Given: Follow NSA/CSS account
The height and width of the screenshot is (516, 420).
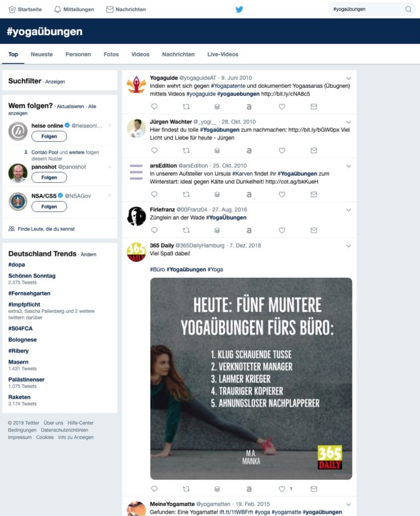Looking at the screenshot, I should (x=49, y=206).
